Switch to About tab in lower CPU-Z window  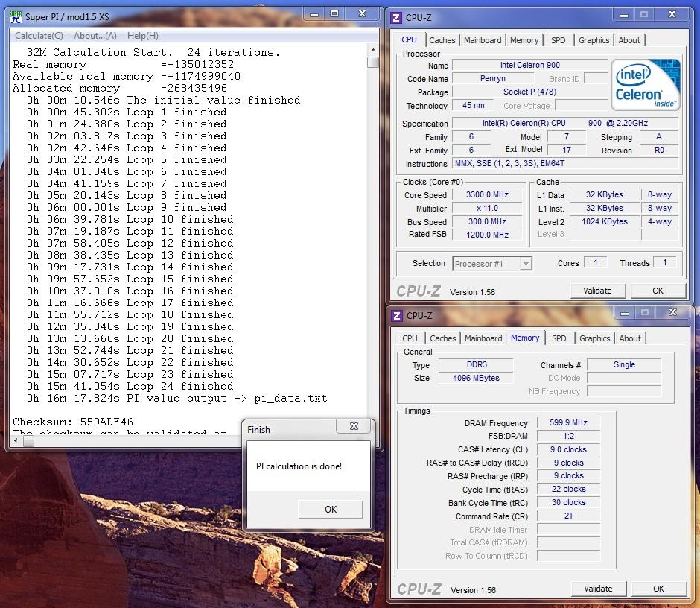(630, 338)
